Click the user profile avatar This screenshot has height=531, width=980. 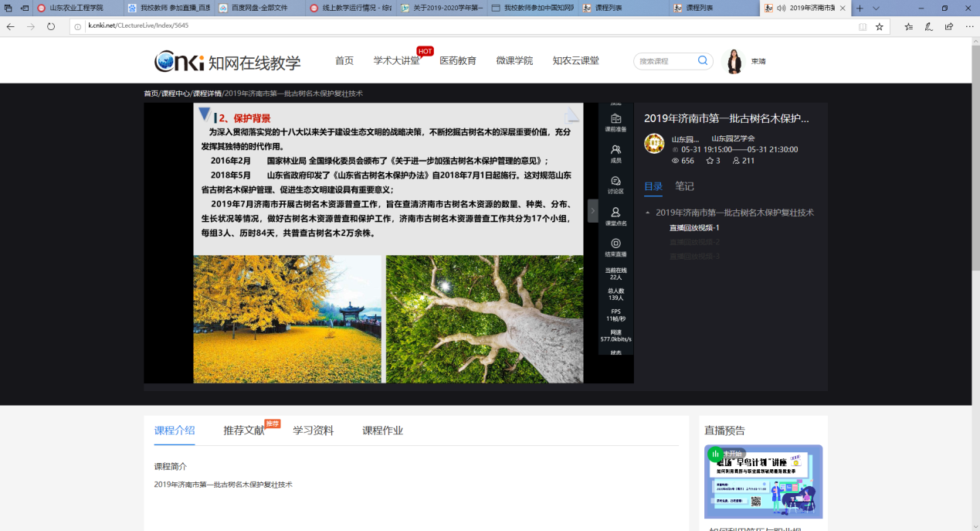point(733,61)
